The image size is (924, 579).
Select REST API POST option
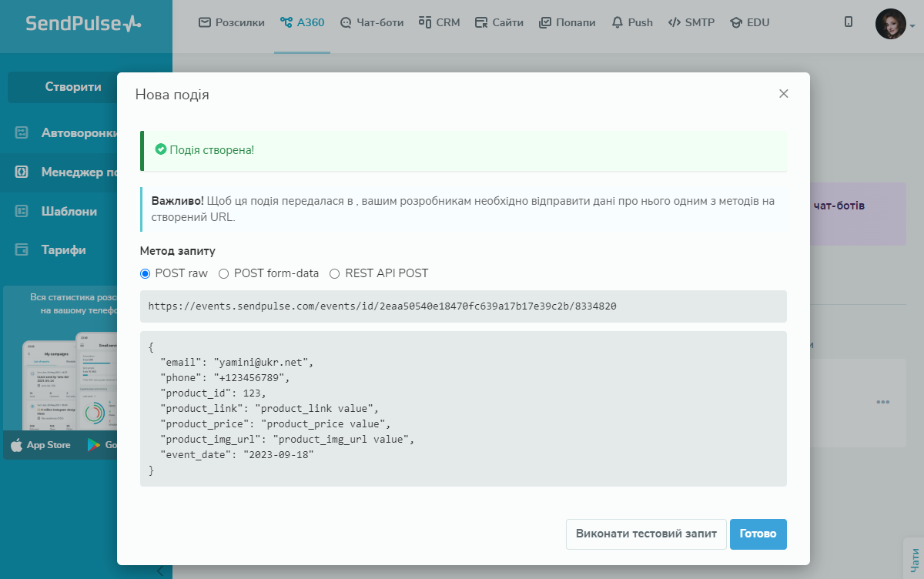pyautogui.click(x=335, y=273)
